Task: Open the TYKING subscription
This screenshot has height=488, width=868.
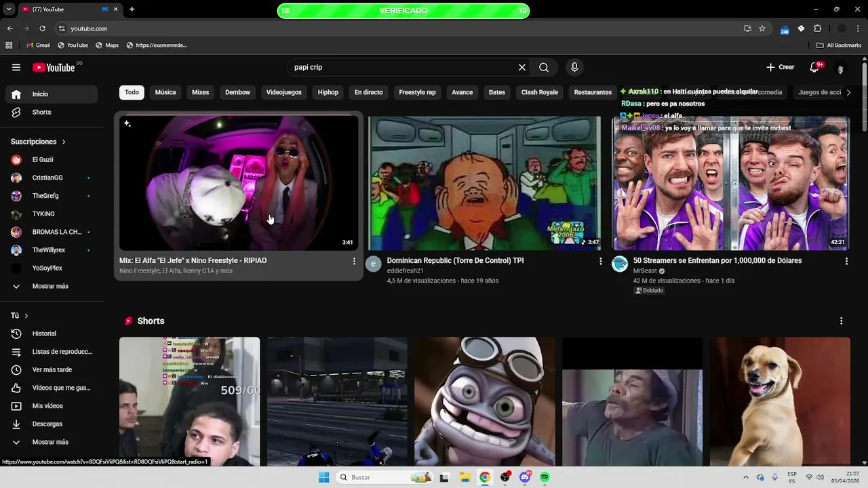Action: (x=52, y=213)
